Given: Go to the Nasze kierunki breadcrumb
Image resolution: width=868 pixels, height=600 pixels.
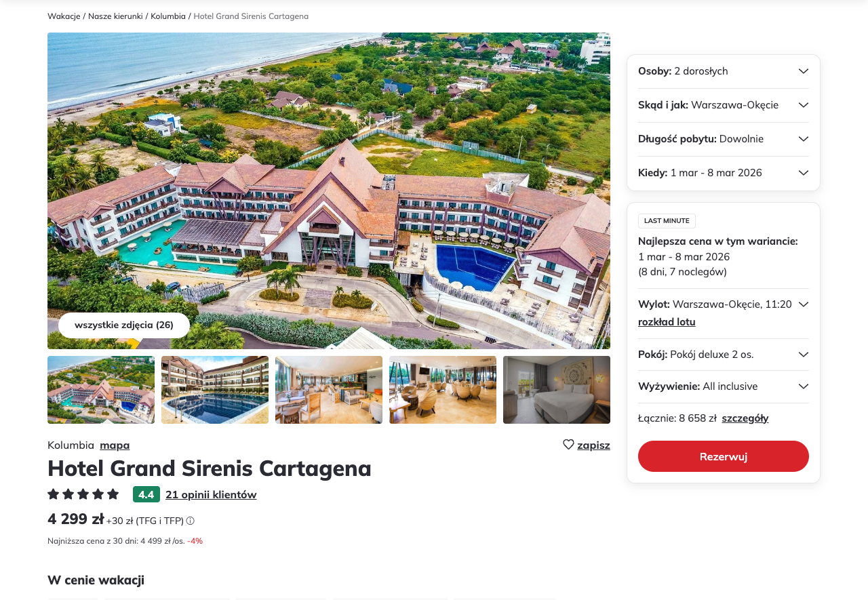Looking at the screenshot, I should pos(115,16).
